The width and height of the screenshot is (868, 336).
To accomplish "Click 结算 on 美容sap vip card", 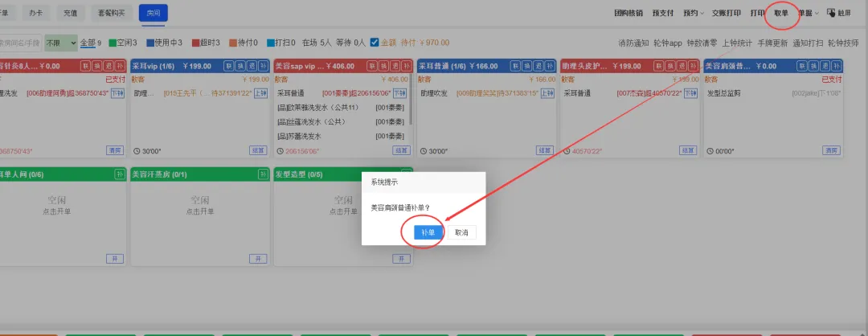I will pyautogui.click(x=401, y=150).
